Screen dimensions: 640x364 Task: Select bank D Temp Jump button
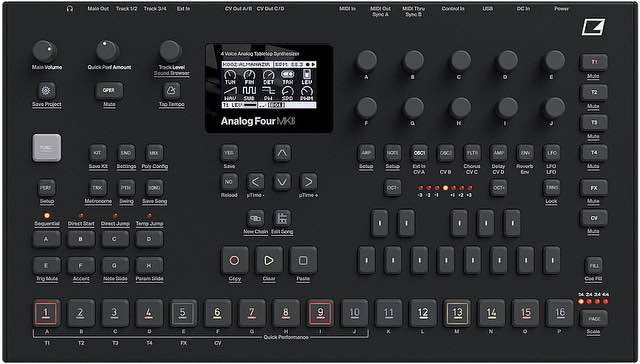point(149,240)
